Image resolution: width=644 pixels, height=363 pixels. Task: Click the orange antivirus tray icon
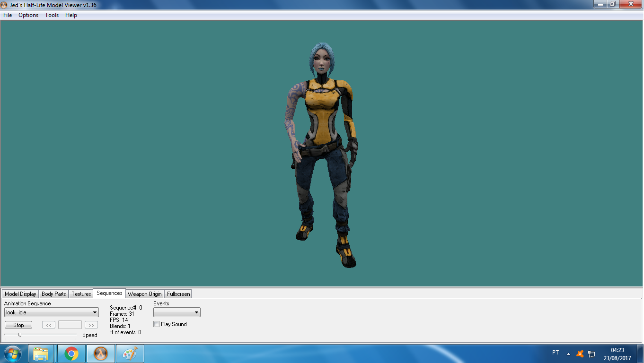(580, 354)
